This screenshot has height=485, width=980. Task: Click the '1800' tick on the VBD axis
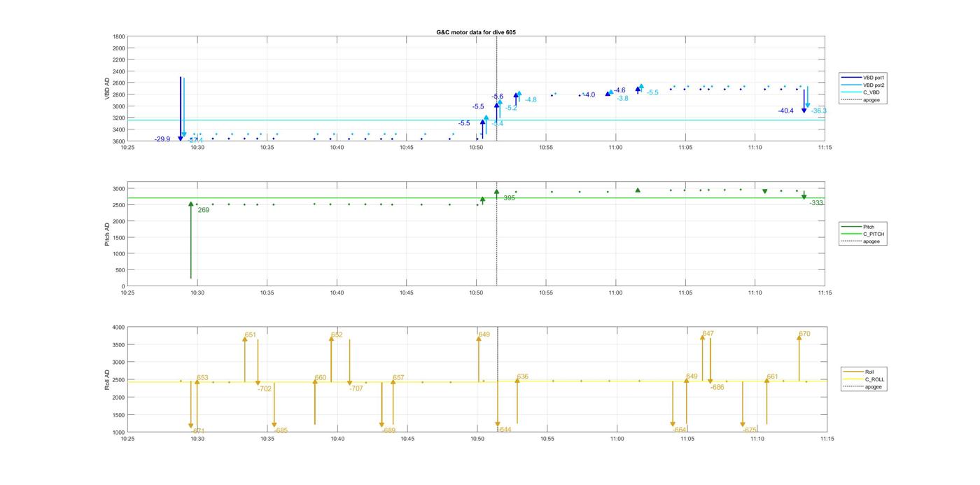pos(119,36)
